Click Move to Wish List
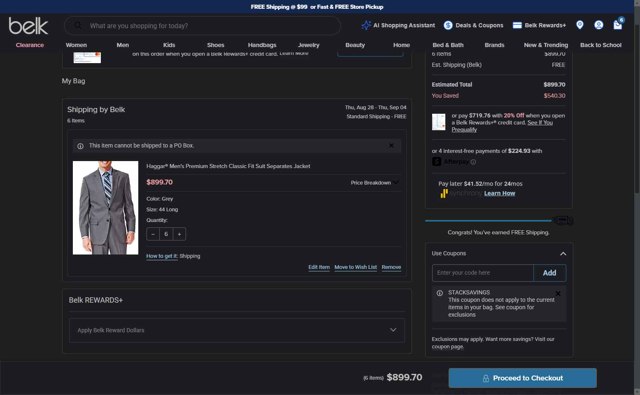The height and width of the screenshot is (395, 640). click(356, 267)
